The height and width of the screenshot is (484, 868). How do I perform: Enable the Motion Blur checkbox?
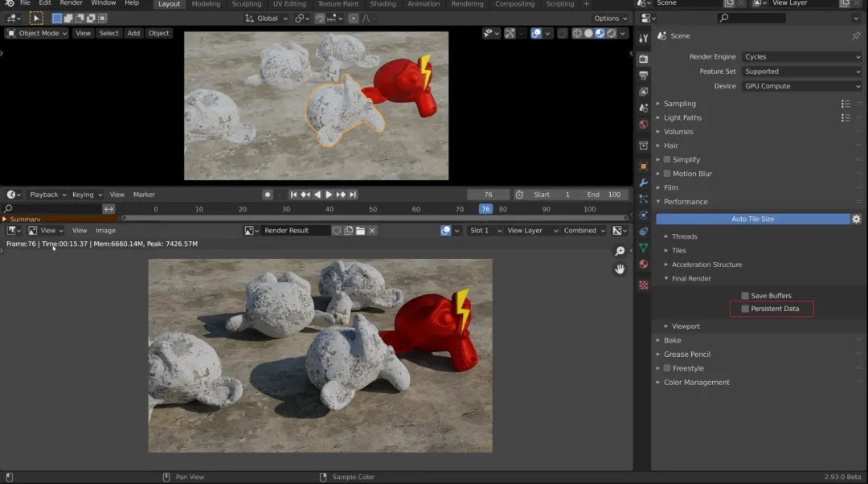pyautogui.click(x=667, y=174)
